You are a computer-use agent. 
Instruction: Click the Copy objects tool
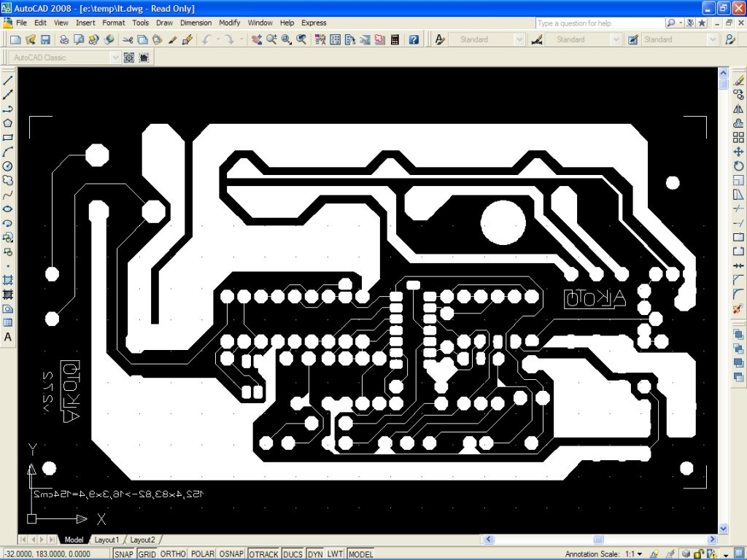(x=738, y=95)
